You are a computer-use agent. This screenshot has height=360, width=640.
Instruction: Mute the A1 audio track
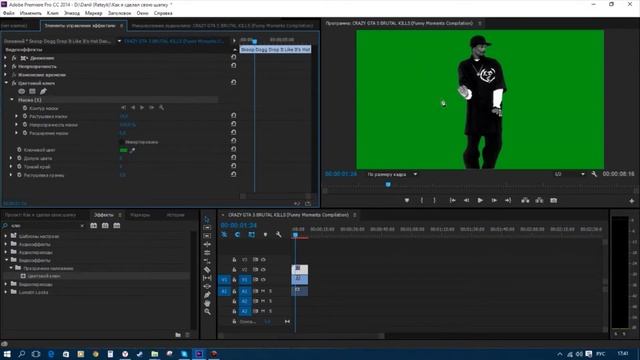coord(263,291)
